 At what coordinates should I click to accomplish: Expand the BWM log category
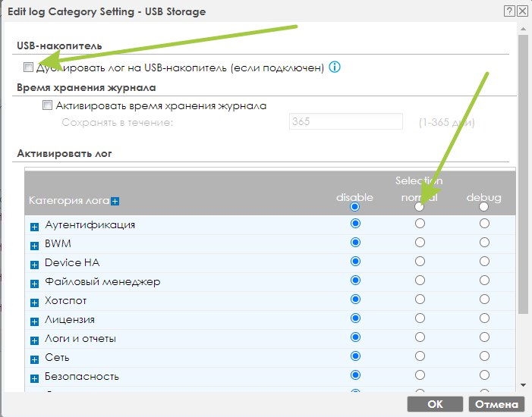tap(35, 245)
